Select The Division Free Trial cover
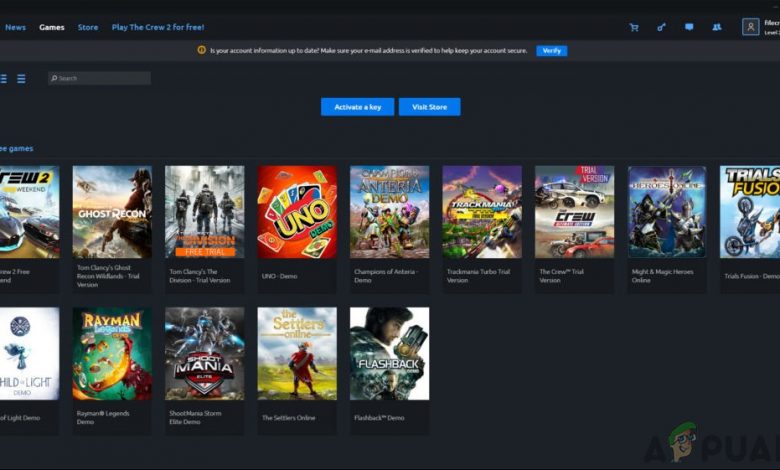 [x=204, y=212]
